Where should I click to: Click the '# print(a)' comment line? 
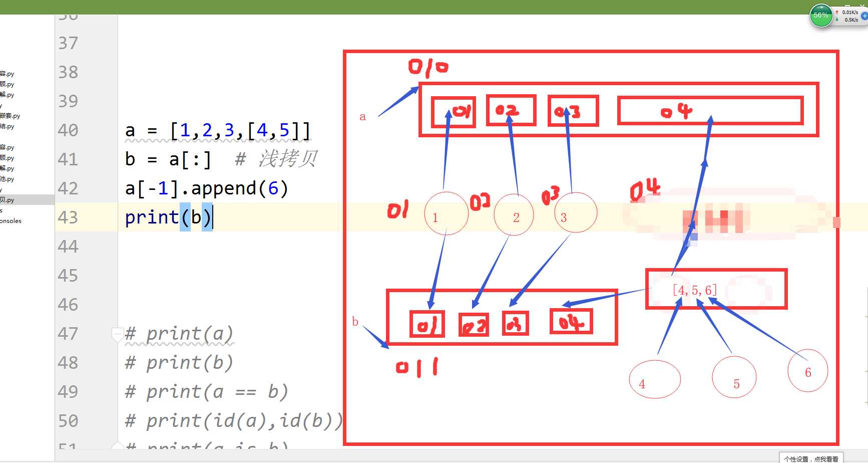click(x=179, y=334)
